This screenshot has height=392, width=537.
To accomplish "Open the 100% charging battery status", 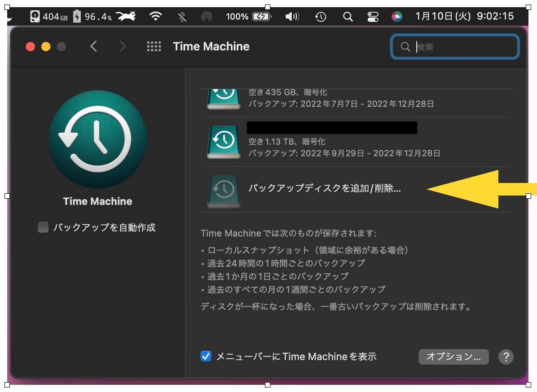I will pyautogui.click(x=248, y=17).
